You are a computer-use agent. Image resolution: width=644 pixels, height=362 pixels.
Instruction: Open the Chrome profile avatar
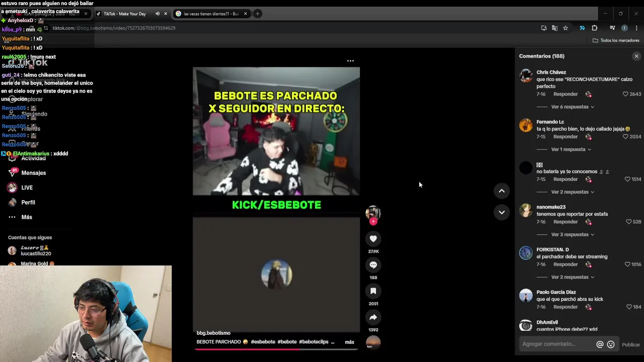[624, 28]
